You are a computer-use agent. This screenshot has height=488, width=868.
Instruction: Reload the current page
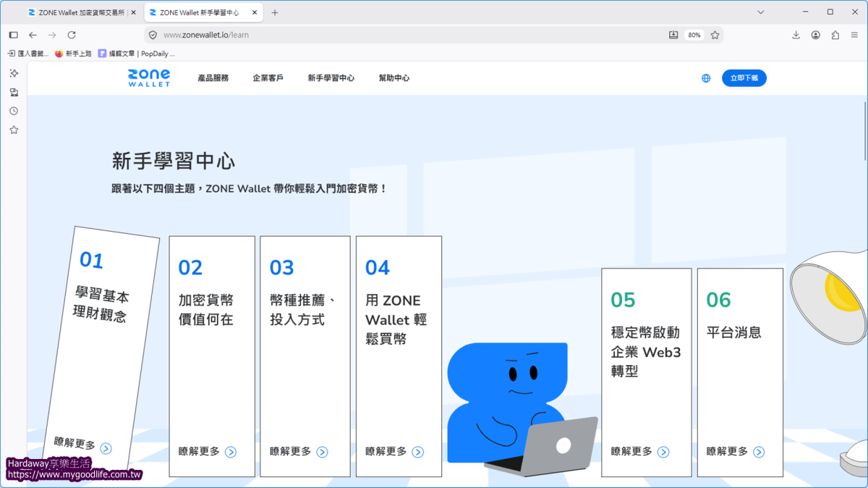pos(72,35)
